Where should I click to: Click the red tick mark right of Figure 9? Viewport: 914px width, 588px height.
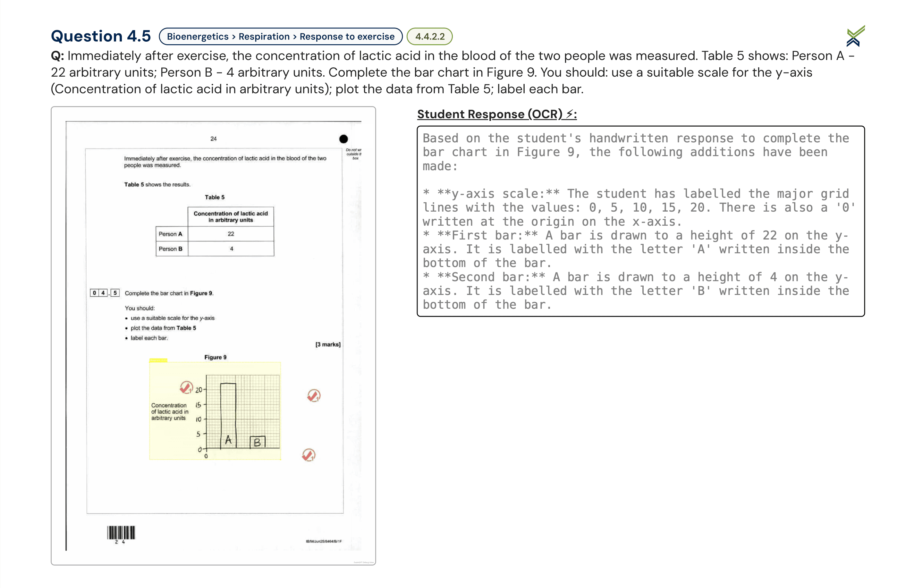(314, 395)
